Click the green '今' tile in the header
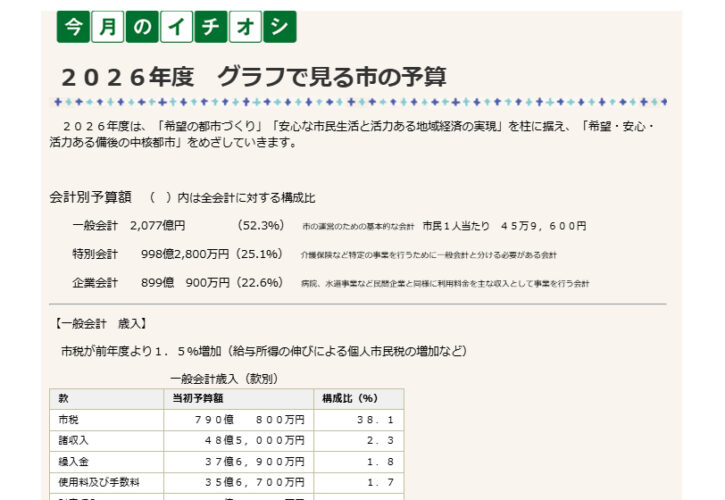The width and height of the screenshot is (725, 500). pos(73,28)
